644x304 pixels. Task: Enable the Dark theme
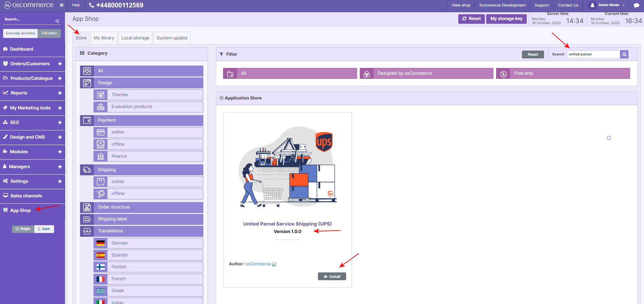pos(44,229)
